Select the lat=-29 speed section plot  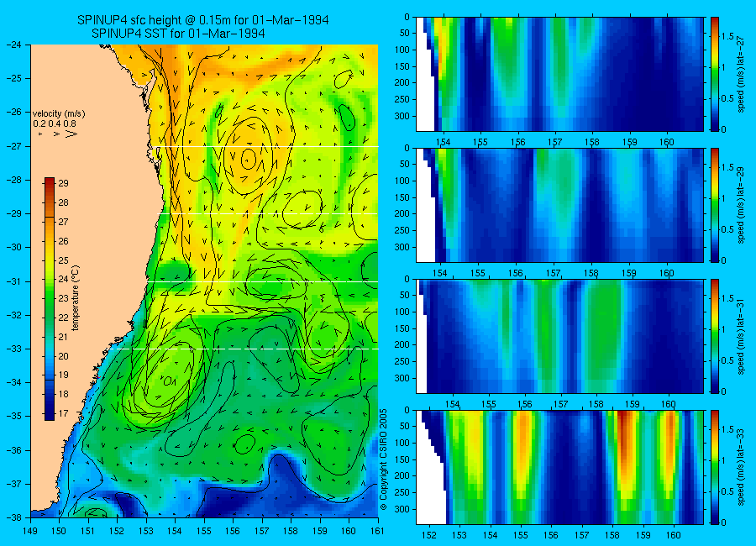pyautogui.click(x=559, y=206)
